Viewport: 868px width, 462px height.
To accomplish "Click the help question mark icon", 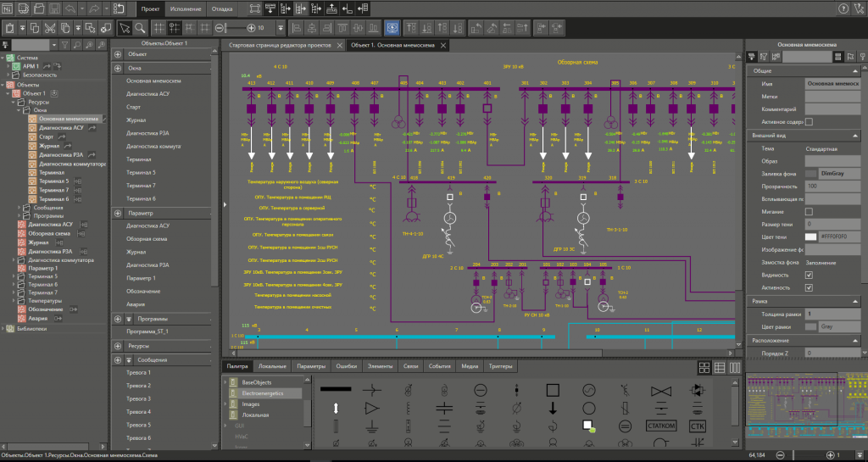I will [843, 8].
